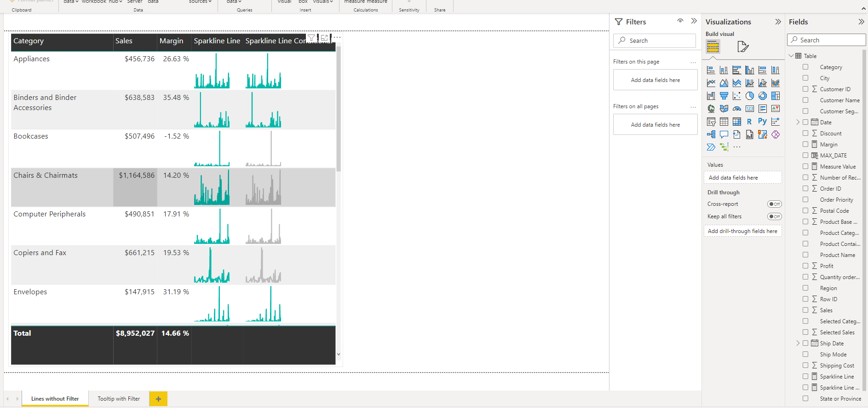Collapse the Filters pane
868x408 pixels.
(x=694, y=21)
